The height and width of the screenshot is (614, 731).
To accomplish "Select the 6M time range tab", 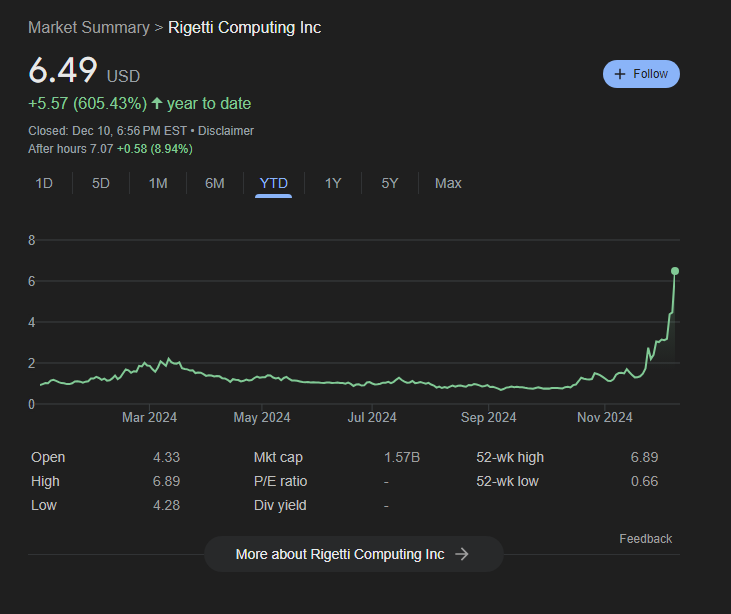I will tap(214, 183).
